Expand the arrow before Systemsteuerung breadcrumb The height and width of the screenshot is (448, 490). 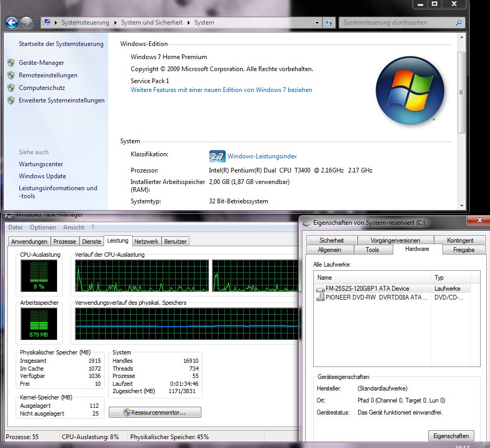pos(55,22)
